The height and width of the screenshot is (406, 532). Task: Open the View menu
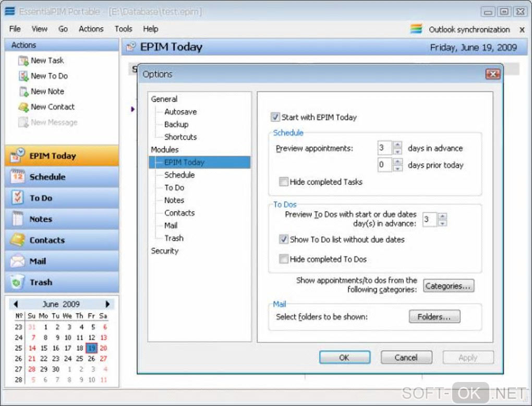point(39,29)
